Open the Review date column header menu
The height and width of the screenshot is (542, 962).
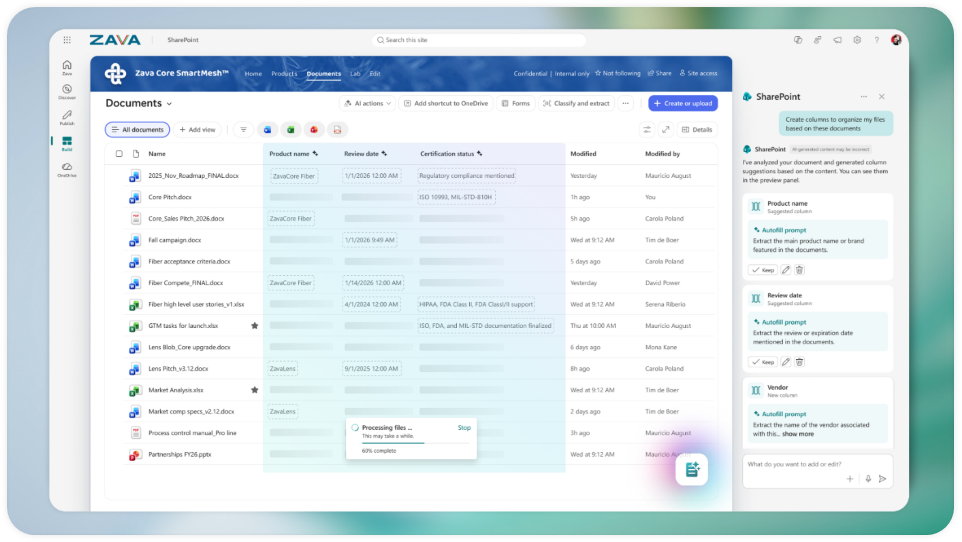tap(366, 153)
